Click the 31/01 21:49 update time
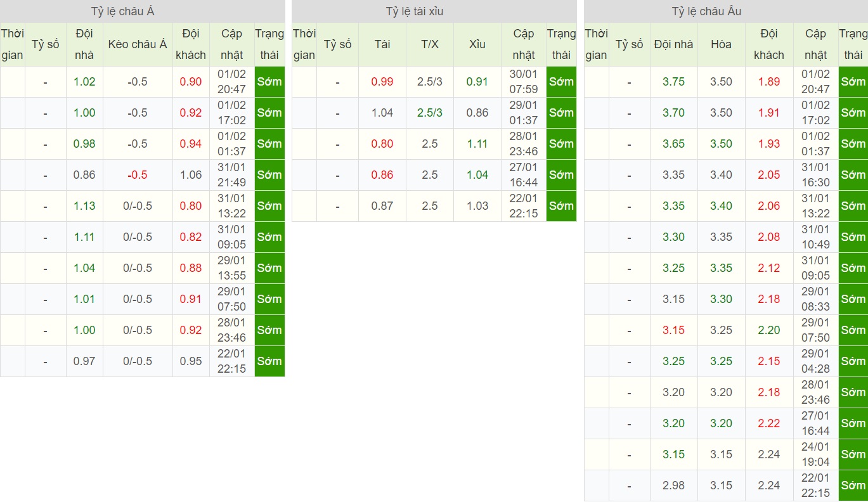Viewport: 868px width, 502px height. [231, 175]
